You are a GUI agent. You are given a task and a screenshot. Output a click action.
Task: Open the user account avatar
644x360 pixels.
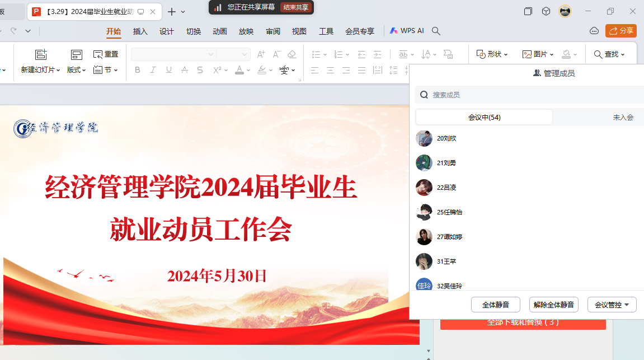565,12
